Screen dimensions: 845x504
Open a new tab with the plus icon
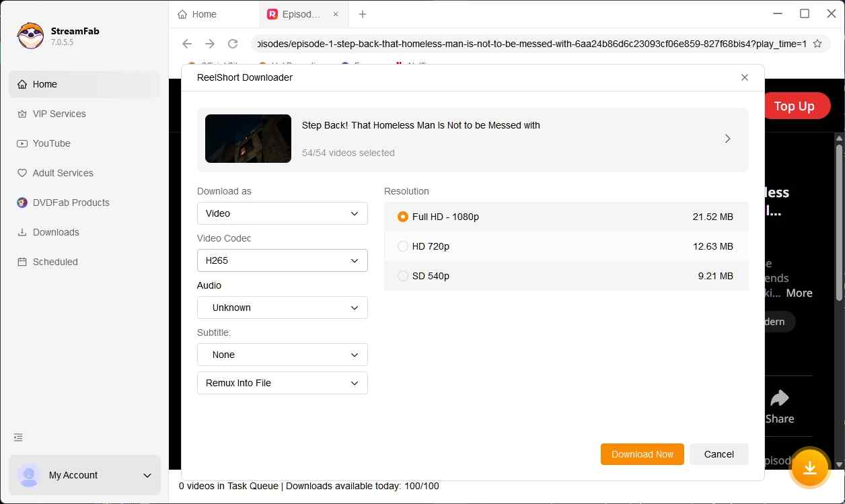[x=363, y=14]
